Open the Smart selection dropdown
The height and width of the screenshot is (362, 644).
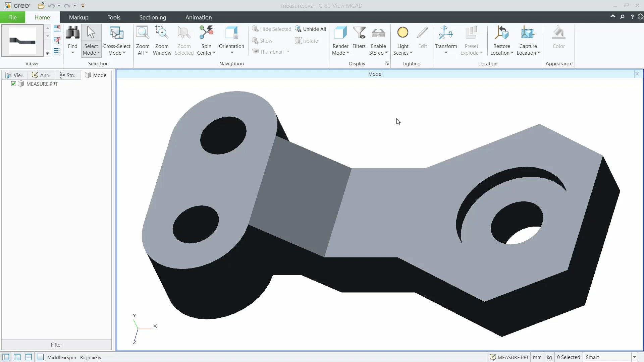(634, 357)
